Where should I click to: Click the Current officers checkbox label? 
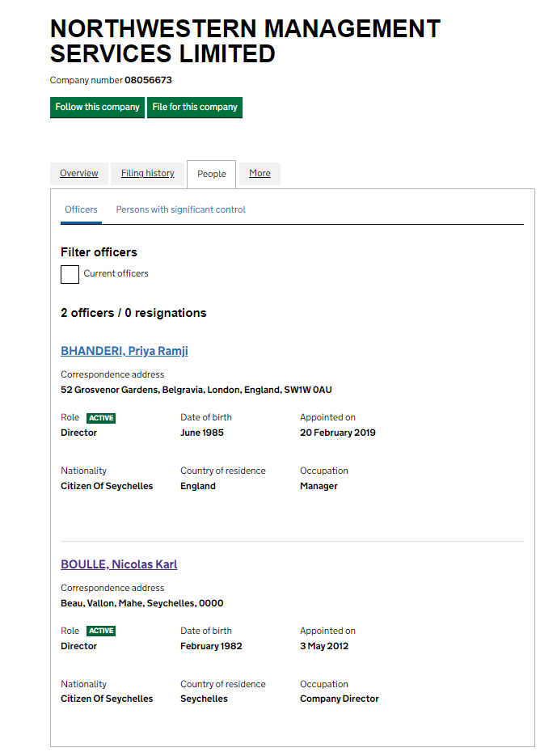coord(116,274)
